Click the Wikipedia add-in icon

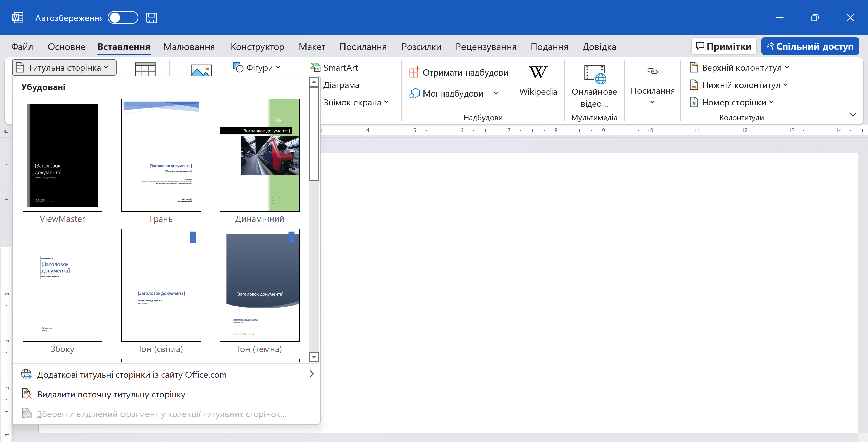point(538,73)
